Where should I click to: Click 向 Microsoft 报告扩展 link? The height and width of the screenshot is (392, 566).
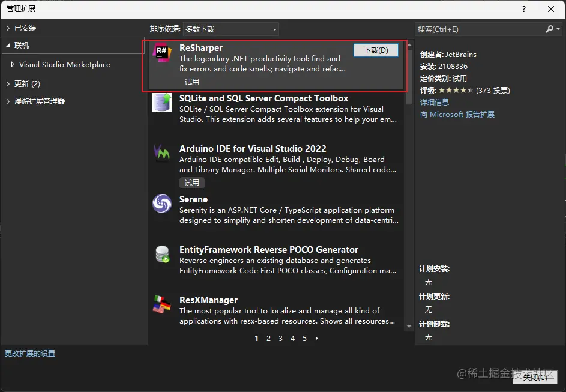point(457,115)
